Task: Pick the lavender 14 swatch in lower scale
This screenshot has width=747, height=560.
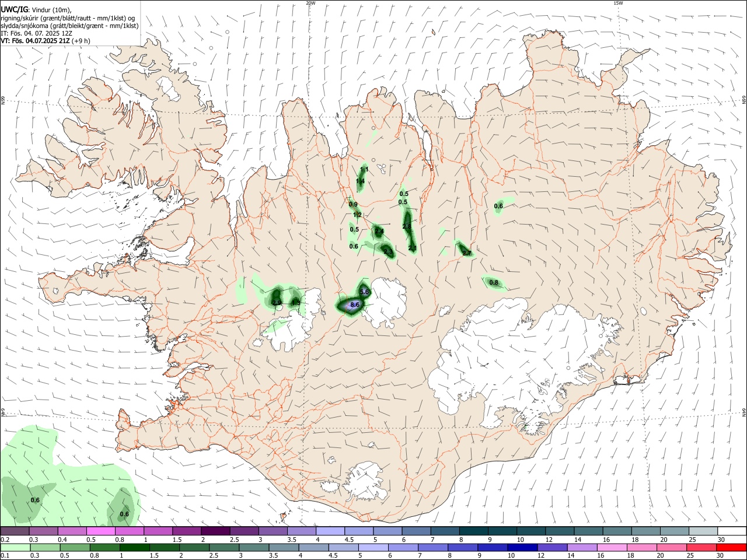Action: pyautogui.click(x=583, y=547)
